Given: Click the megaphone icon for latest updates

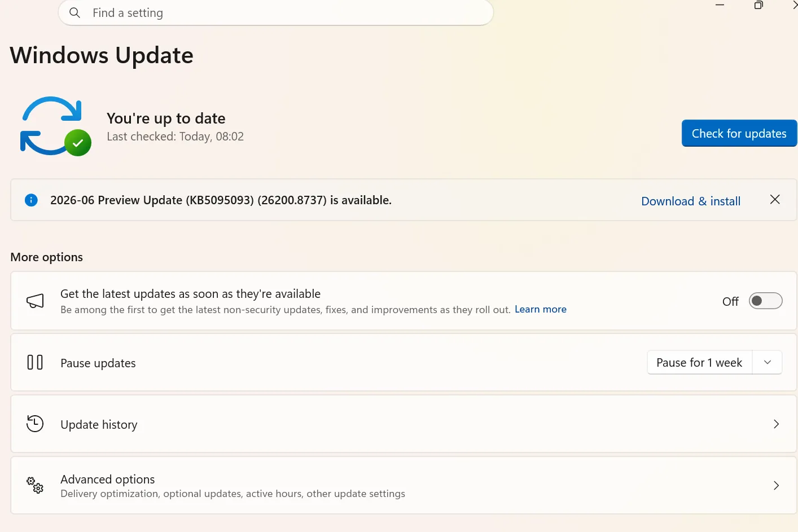Looking at the screenshot, I should 35,301.
